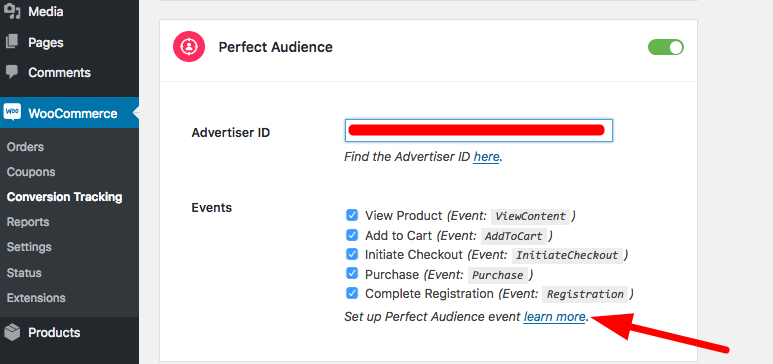Image resolution: width=773 pixels, height=364 pixels.
Task: Uncheck the Add to Cart checkbox
Action: point(351,235)
